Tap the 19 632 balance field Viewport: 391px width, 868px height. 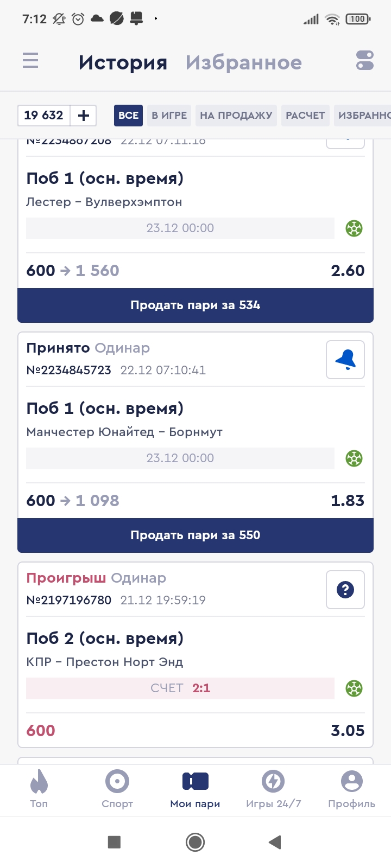point(43,116)
